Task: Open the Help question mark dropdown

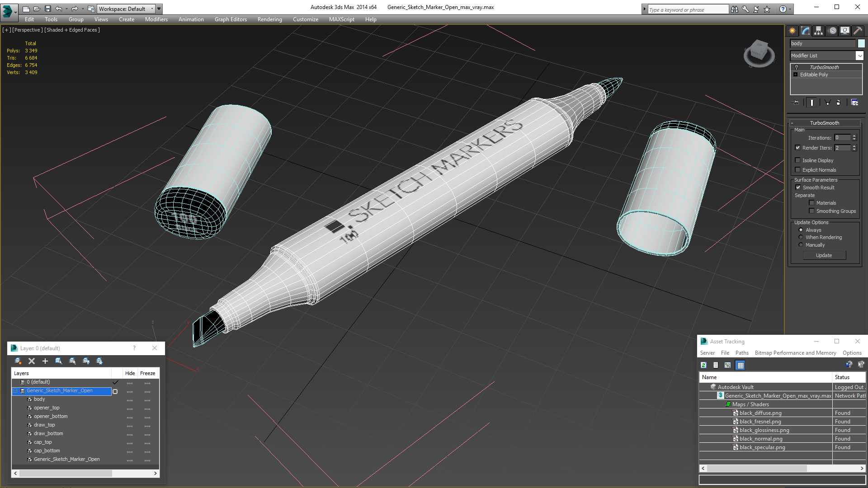Action: [x=790, y=9]
